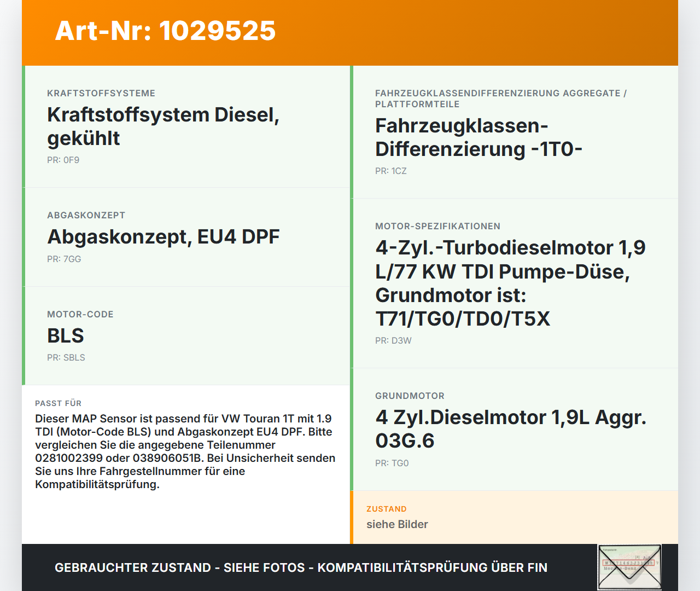Expand the Motor-Spezifikationen details
Screen dimensions: 700x591
pos(514,283)
